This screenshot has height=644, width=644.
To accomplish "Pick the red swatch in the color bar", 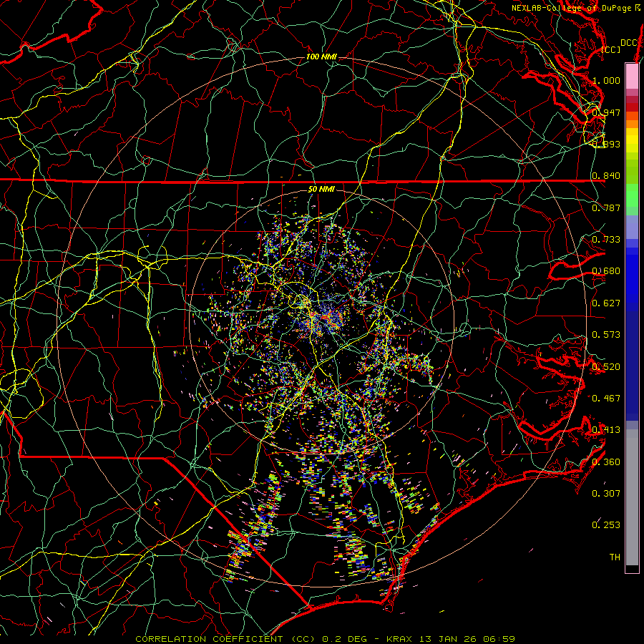I will pos(632,107).
